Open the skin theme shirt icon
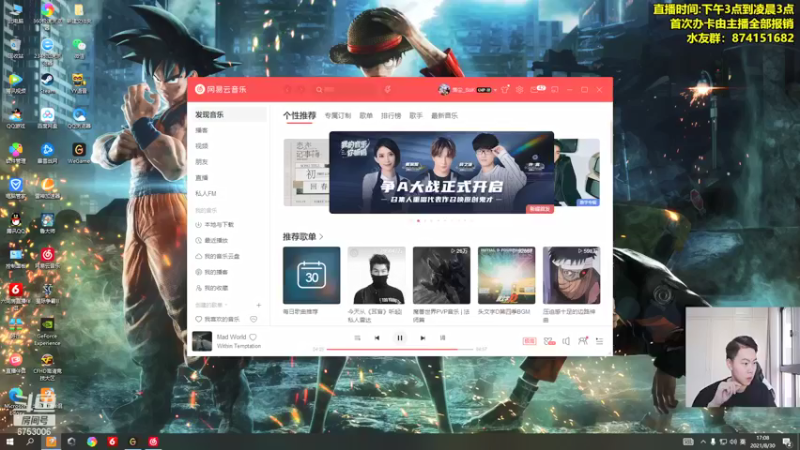800x450 pixels. pos(505,89)
